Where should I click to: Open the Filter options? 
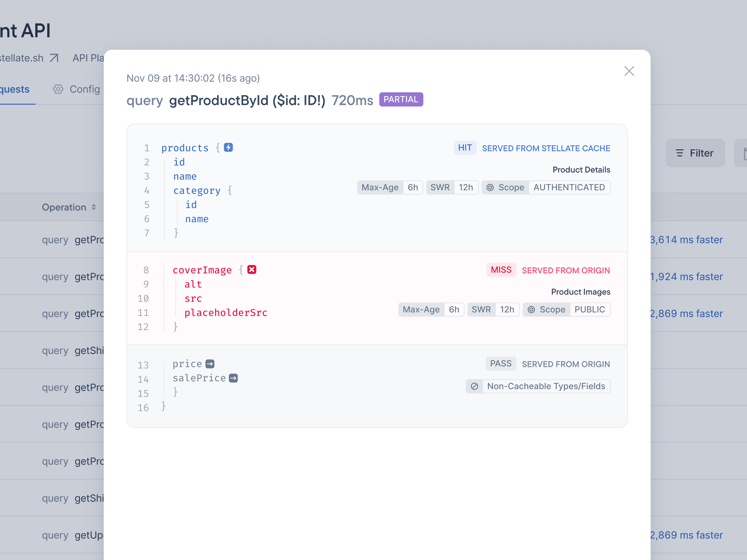pos(695,153)
